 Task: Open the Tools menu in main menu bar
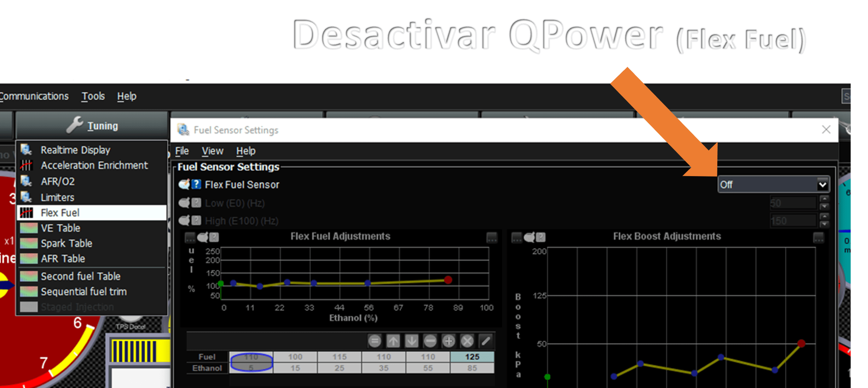coord(93,96)
